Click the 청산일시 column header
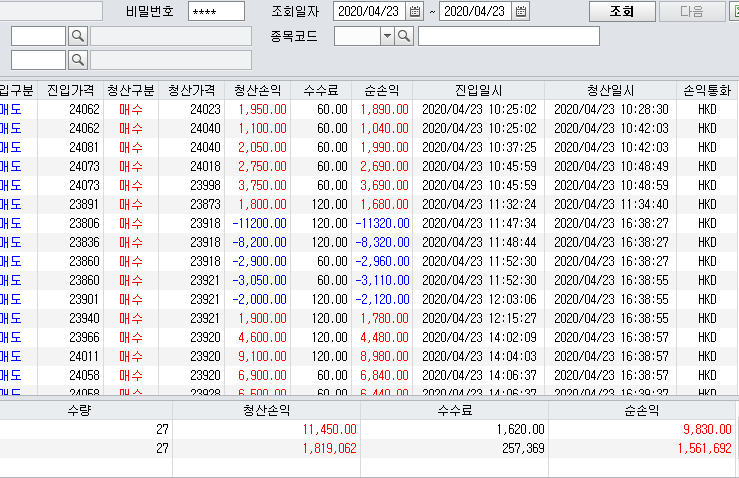 pos(610,89)
